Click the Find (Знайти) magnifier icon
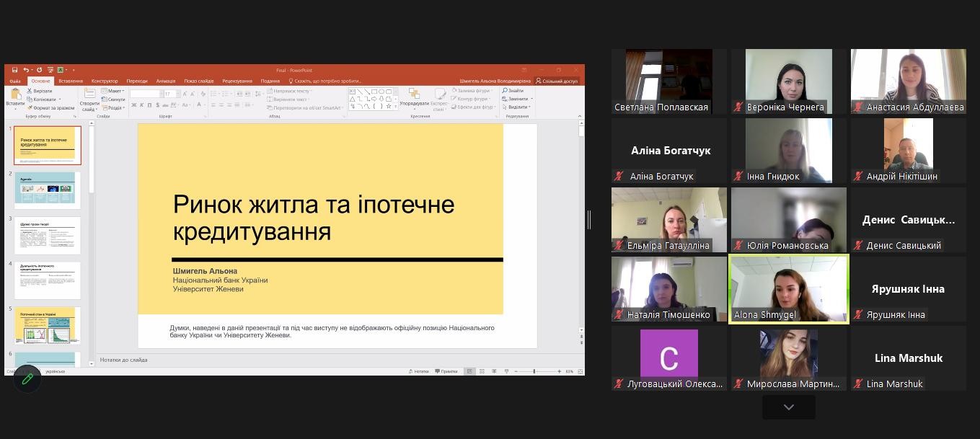Screen dimensions: 980x439 (x=506, y=91)
